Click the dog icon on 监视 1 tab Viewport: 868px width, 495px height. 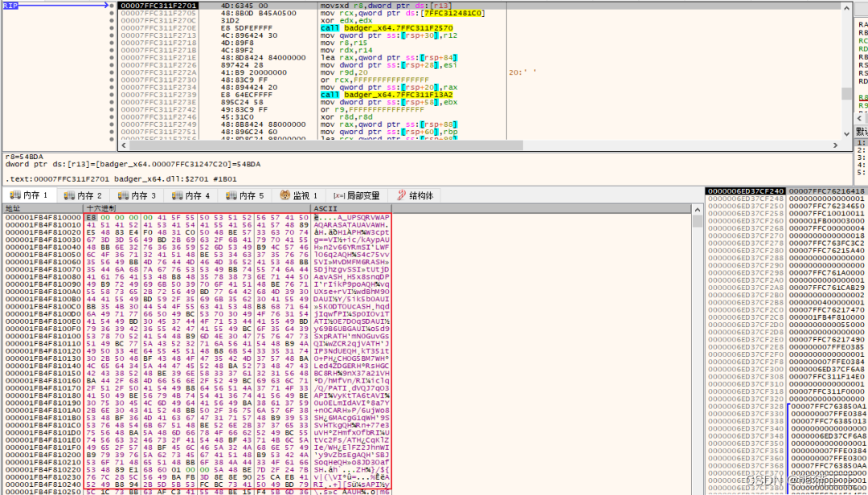coord(285,194)
